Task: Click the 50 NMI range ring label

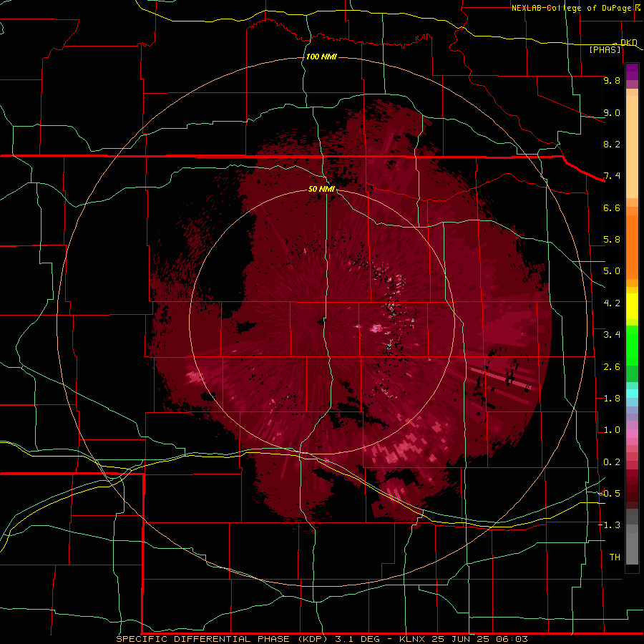Action: pyautogui.click(x=321, y=189)
